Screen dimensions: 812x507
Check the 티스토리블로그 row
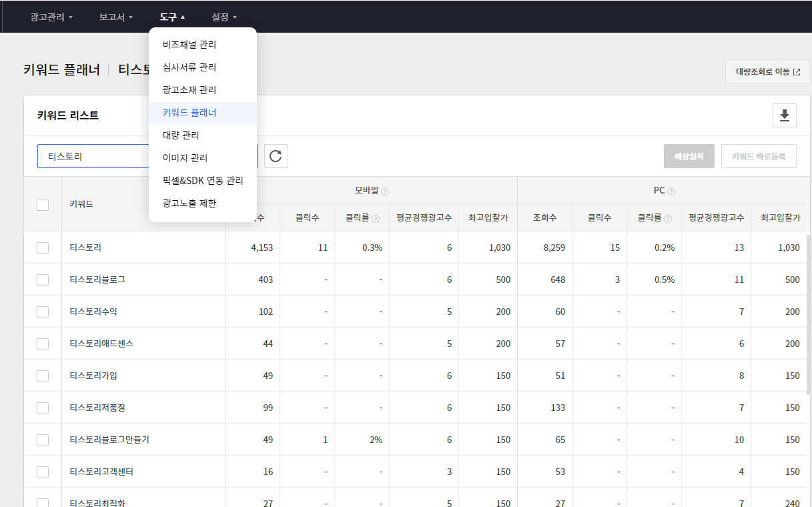click(x=43, y=280)
